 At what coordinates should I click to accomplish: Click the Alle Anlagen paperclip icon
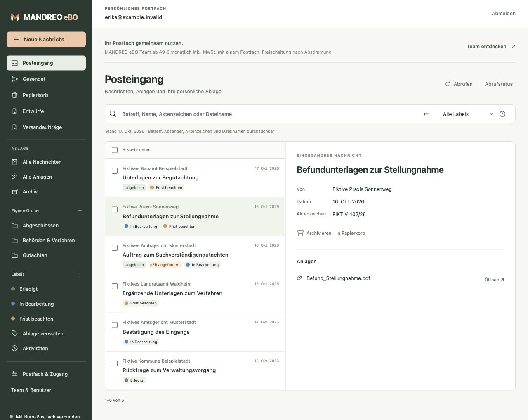coord(15,177)
